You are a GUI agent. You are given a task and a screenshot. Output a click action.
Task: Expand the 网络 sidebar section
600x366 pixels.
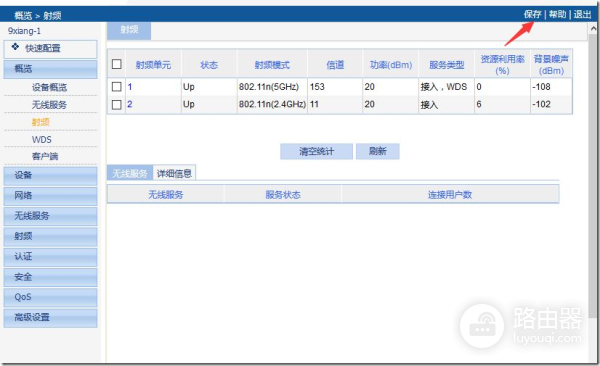[50, 196]
